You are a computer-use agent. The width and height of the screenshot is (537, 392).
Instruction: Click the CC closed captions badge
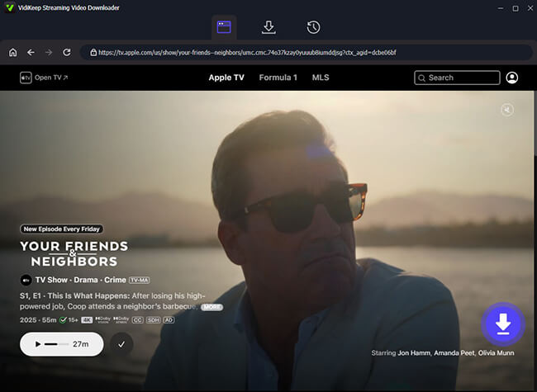[x=138, y=320]
